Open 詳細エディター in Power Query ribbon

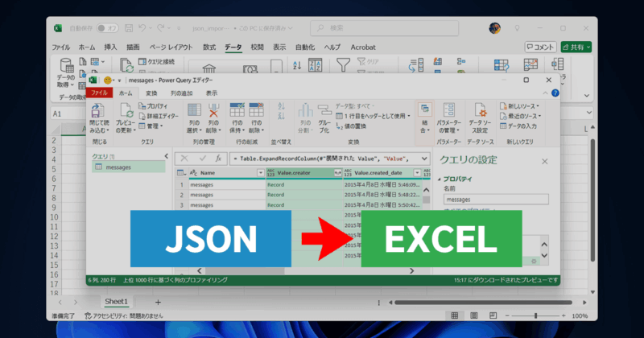(x=159, y=116)
